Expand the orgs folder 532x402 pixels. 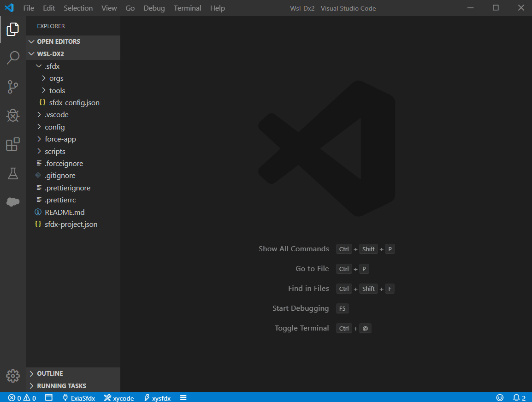73,78
